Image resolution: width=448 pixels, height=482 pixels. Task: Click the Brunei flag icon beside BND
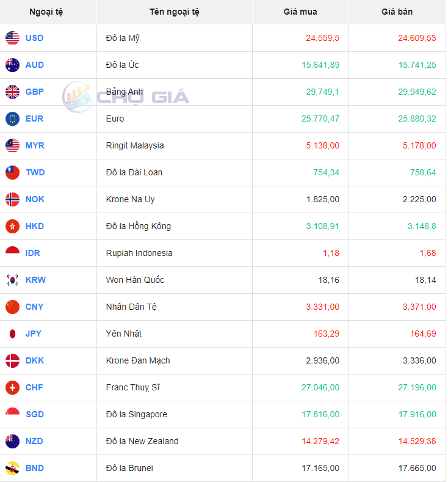coord(12,468)
